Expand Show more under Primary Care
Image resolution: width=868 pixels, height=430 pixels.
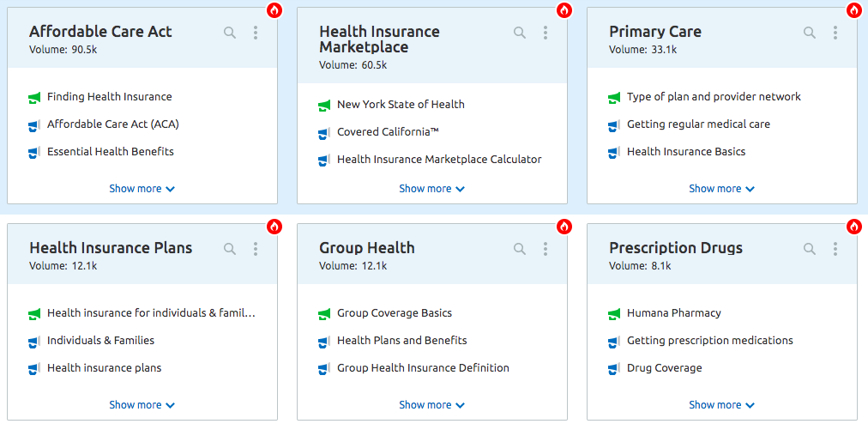click(721, 189)
